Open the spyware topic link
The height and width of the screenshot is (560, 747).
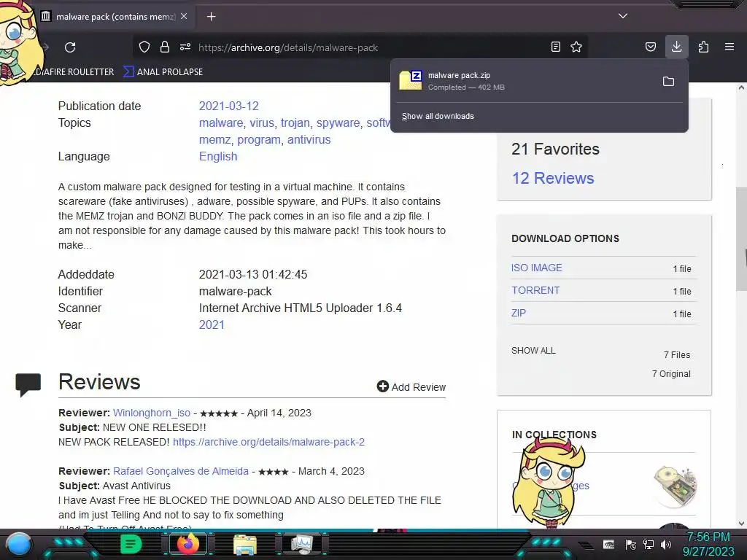tap(338, 122)
